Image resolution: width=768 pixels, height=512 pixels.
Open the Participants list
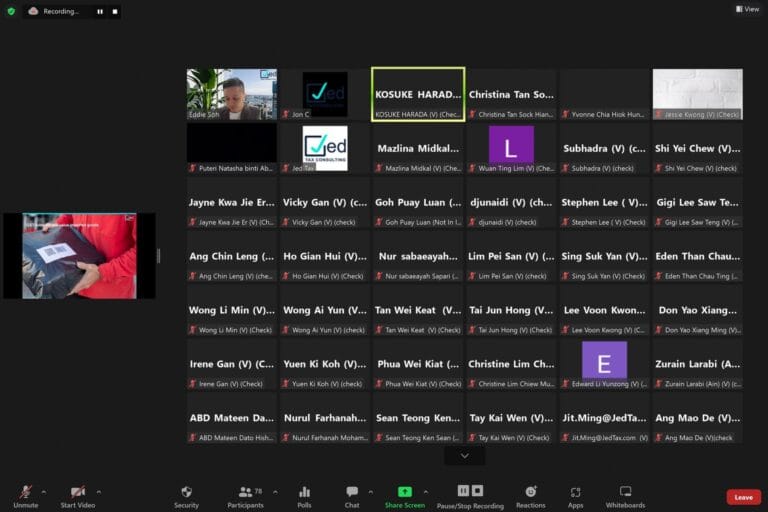tap(246, 496)
